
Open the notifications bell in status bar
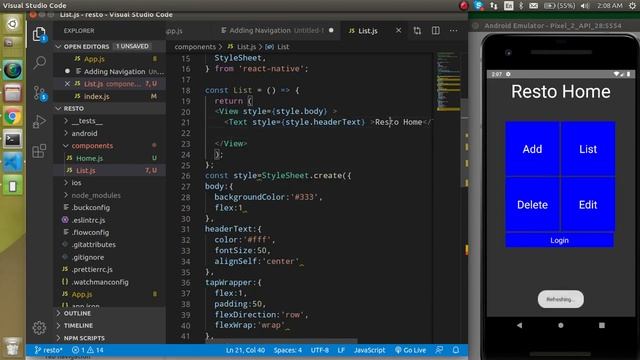pyautogui.click(x=456, y=350)
